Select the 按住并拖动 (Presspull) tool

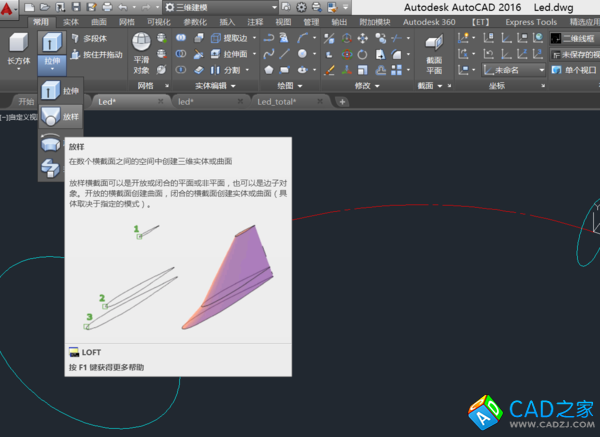[x=95, y=54]
